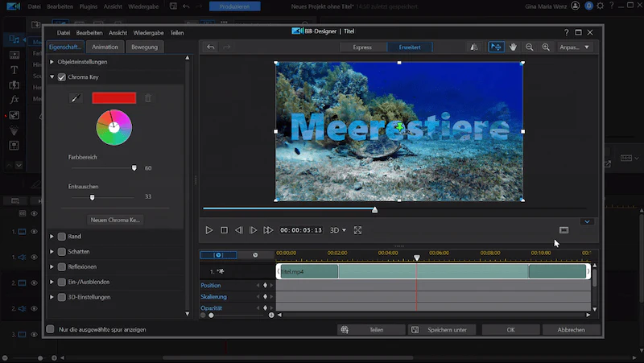Viewport: 644px width, 363px height.
Task: Disable the Chroma Key checkbox
Action: 62,77
